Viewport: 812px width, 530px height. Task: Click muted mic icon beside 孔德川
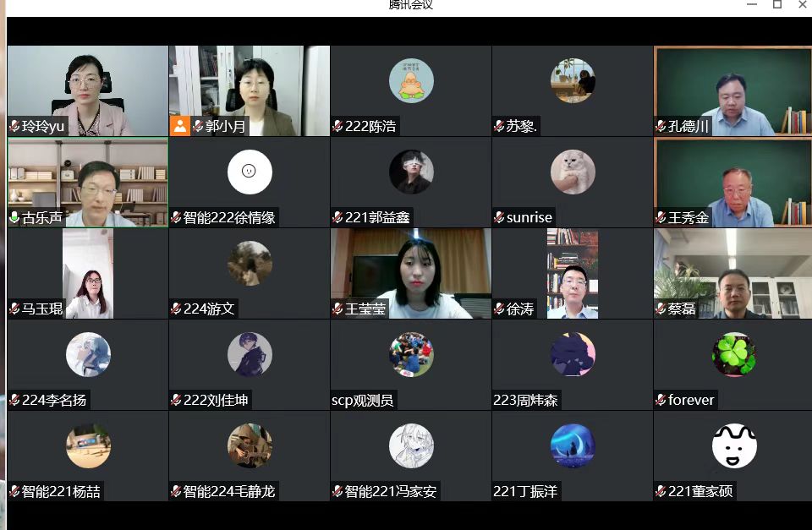click(x=661, y=126)
